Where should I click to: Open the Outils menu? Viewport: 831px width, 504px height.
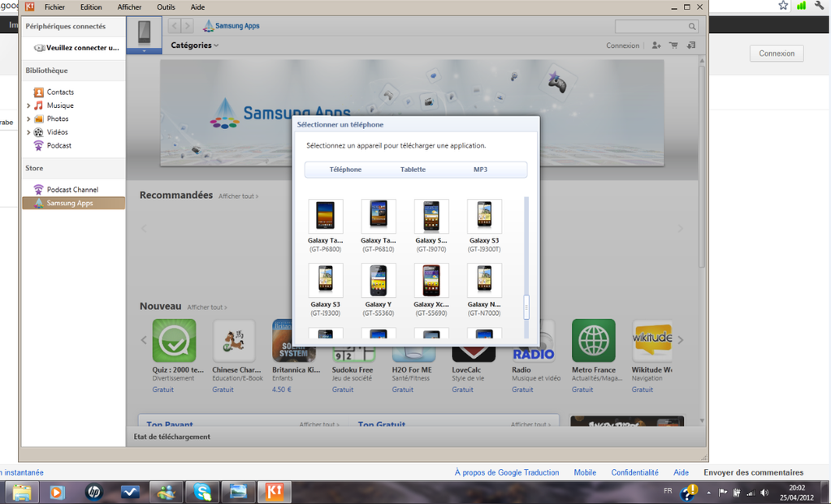(166, 7)
